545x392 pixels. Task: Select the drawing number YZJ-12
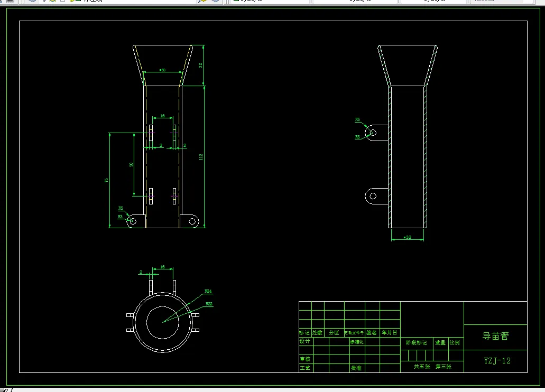497,361
